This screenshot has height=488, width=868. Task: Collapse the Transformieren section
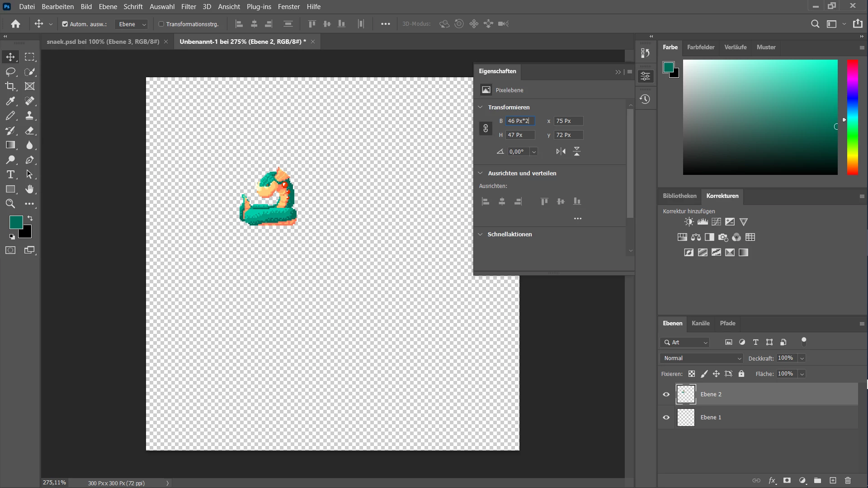481,107
